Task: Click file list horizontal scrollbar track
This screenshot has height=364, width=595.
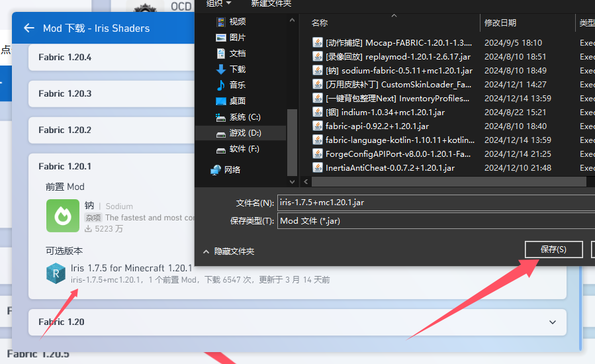Action: click(x=449, y=182)
